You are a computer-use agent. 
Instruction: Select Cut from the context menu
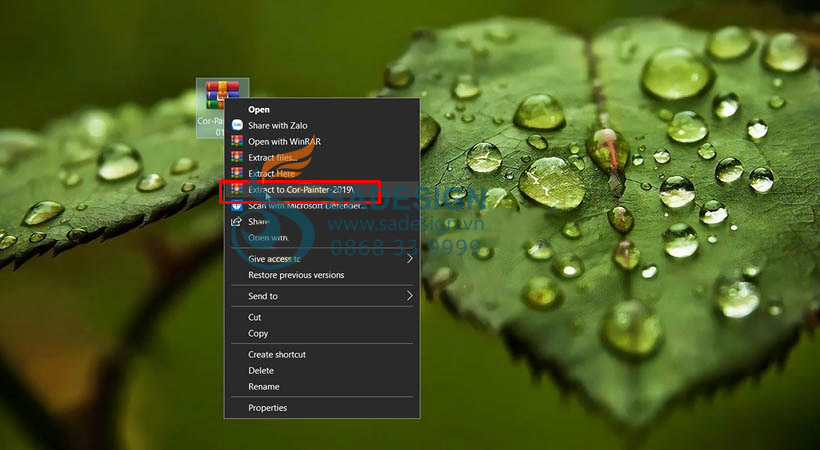(255, 317)
